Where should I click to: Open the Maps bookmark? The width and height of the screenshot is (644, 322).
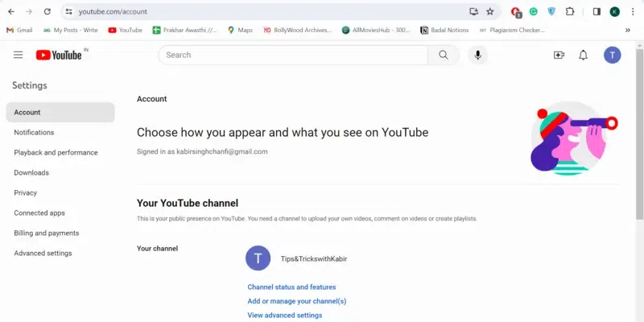click(240, 30)
